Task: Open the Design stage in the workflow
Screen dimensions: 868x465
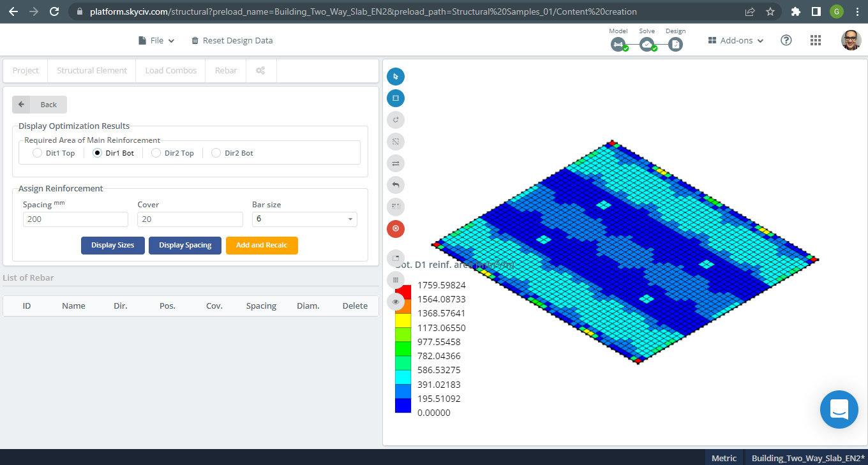Action: click(x=675, y=45)
